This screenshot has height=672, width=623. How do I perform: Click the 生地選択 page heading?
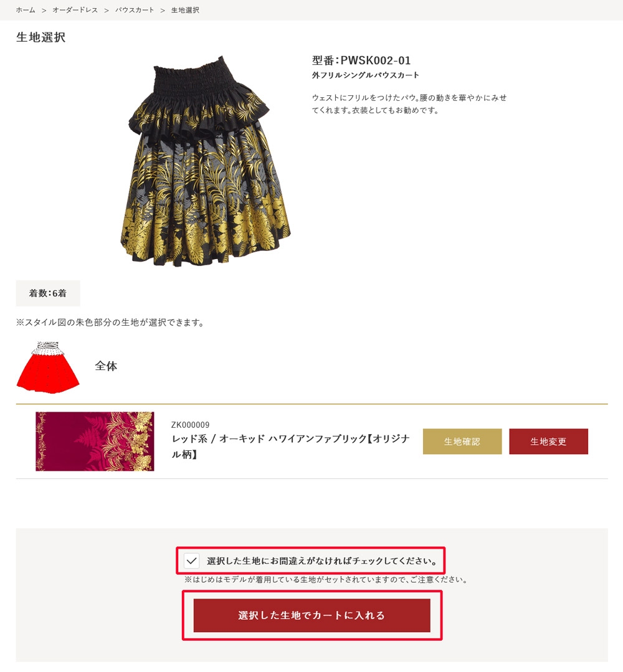coord(40,37)
